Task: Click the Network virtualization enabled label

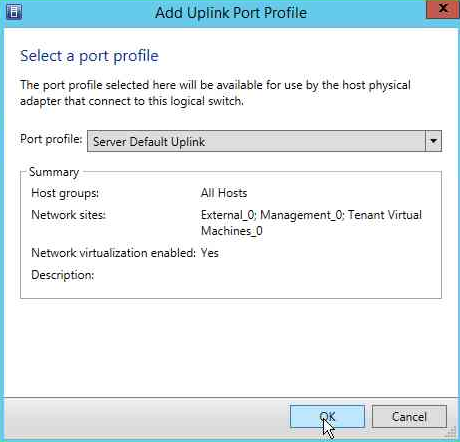Action: tap(113, 253)
